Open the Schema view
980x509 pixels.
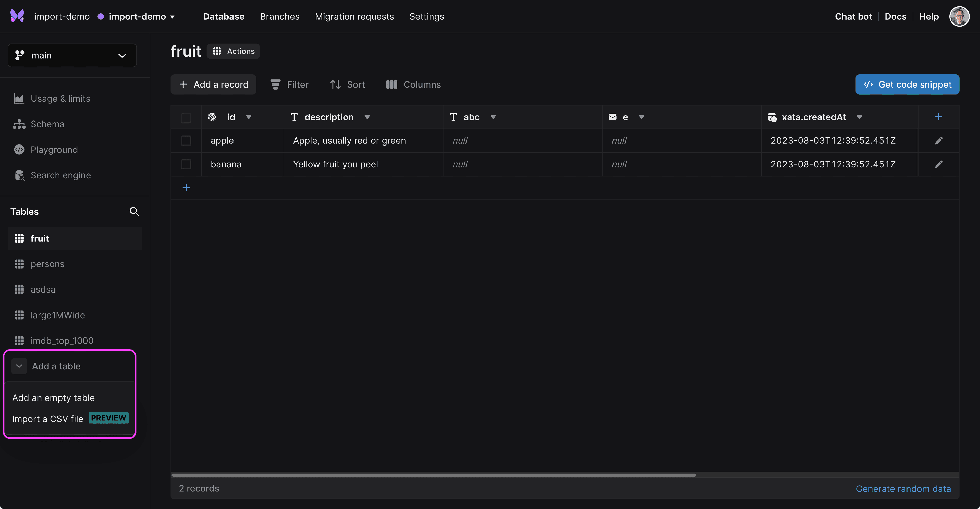(47, 124)
